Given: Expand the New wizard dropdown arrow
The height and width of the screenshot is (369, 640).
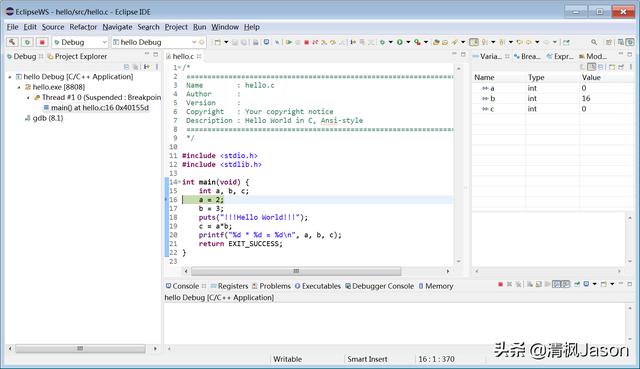Looking at the screenshot, I should (226, 42).
